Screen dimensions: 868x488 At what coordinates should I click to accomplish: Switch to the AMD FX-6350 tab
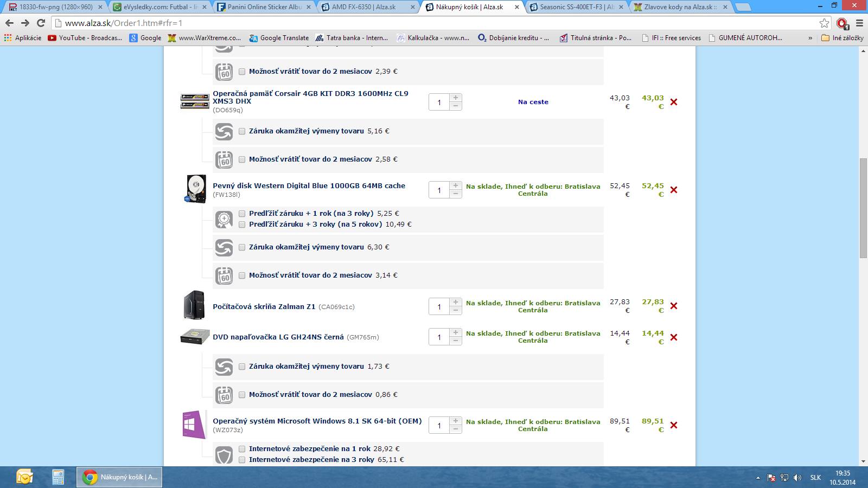tap(368, 7)
